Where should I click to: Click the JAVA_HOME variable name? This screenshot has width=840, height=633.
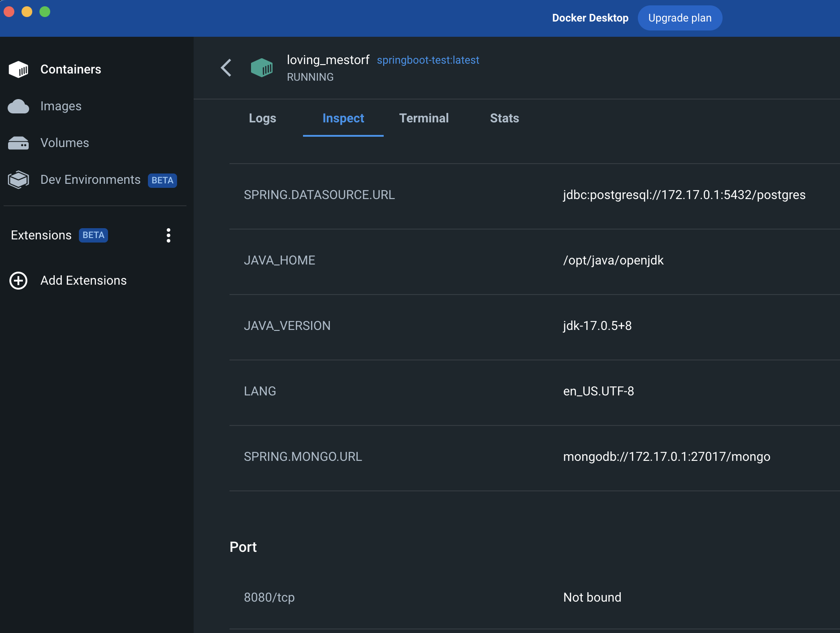(x=280, y=260)
